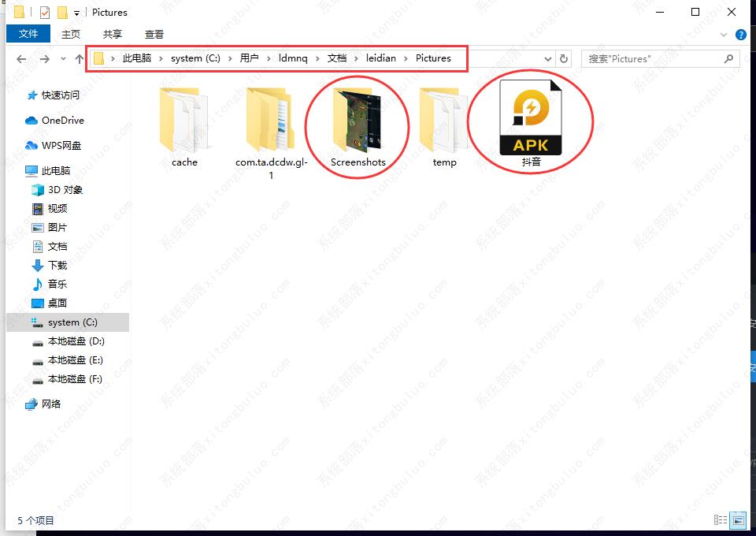Screen dimensions: 756x536
Task: Minimize the Pictures window
Action: tap(660, 12)
